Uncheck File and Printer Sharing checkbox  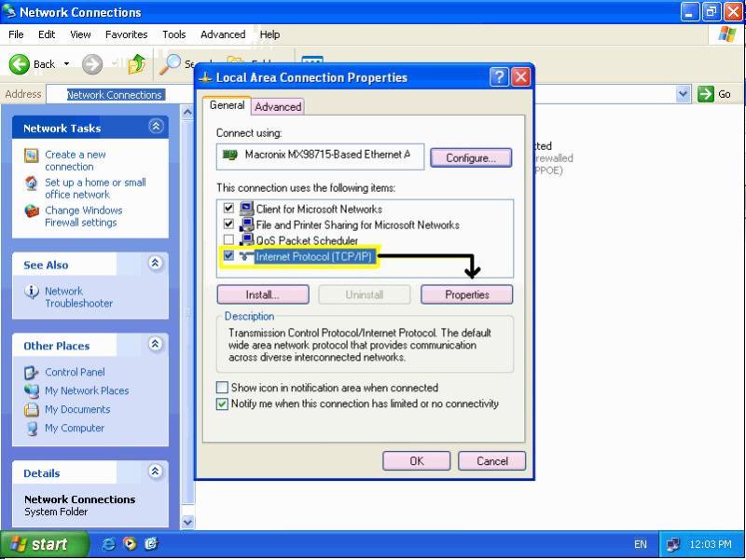coord(228,224)
